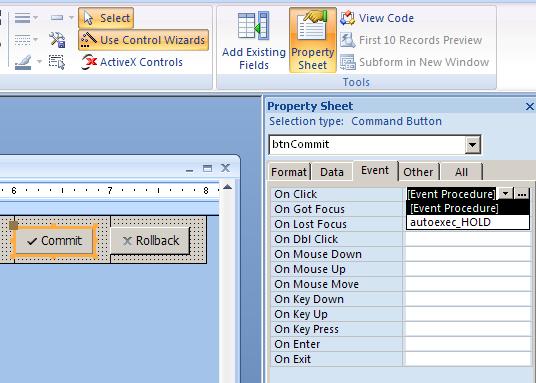
Task: Close the Property Sheet pane
Action: (530, 106)
